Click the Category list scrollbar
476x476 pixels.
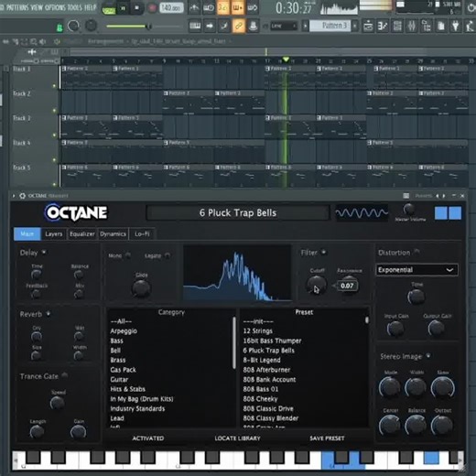(234, 342)
